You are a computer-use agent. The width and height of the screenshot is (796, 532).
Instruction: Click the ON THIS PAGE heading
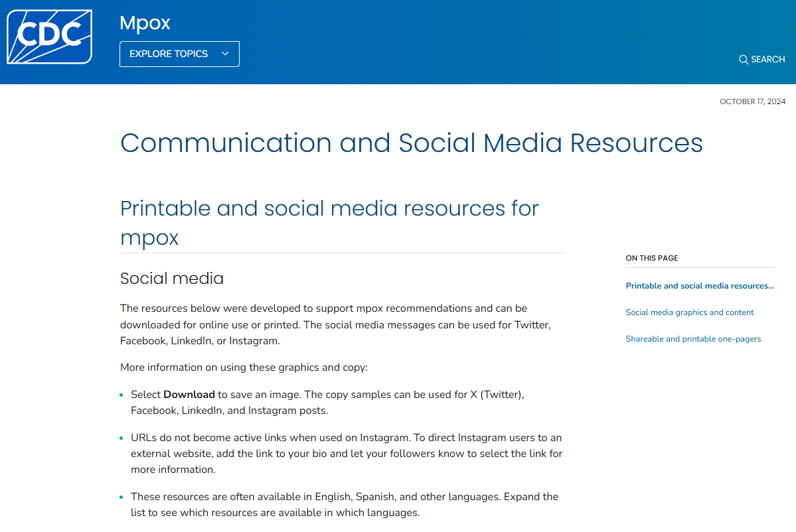[652, 258]
